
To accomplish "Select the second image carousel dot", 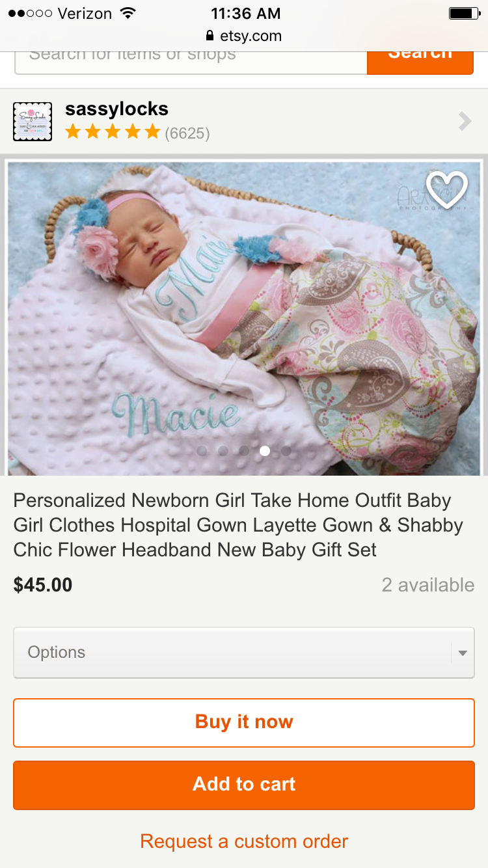I will click(x=223, y=450).
